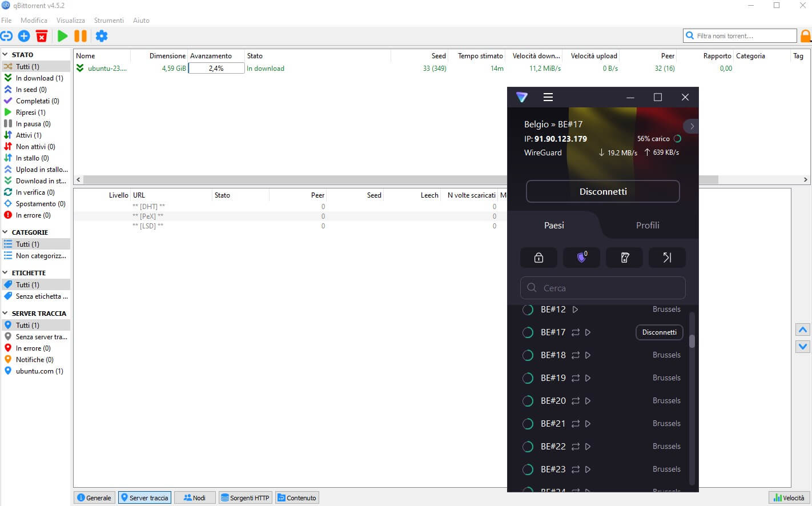Open the Contenuto details tab
The height and width of the screenshot is (506, 812).
coord(297,498)
